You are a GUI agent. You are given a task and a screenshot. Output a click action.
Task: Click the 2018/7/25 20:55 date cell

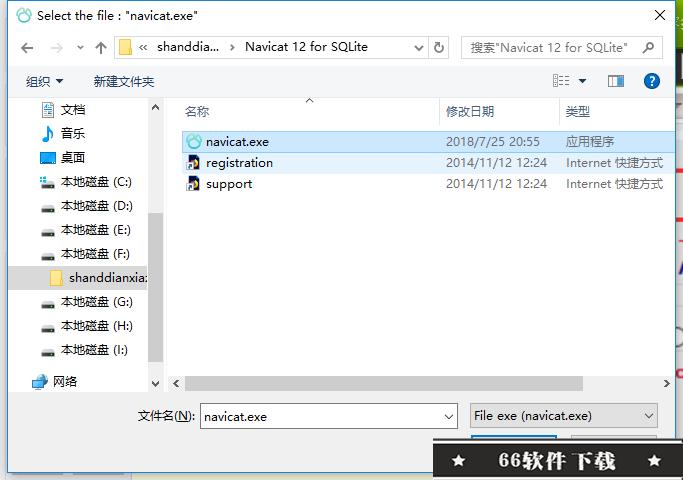click(493, 142)
